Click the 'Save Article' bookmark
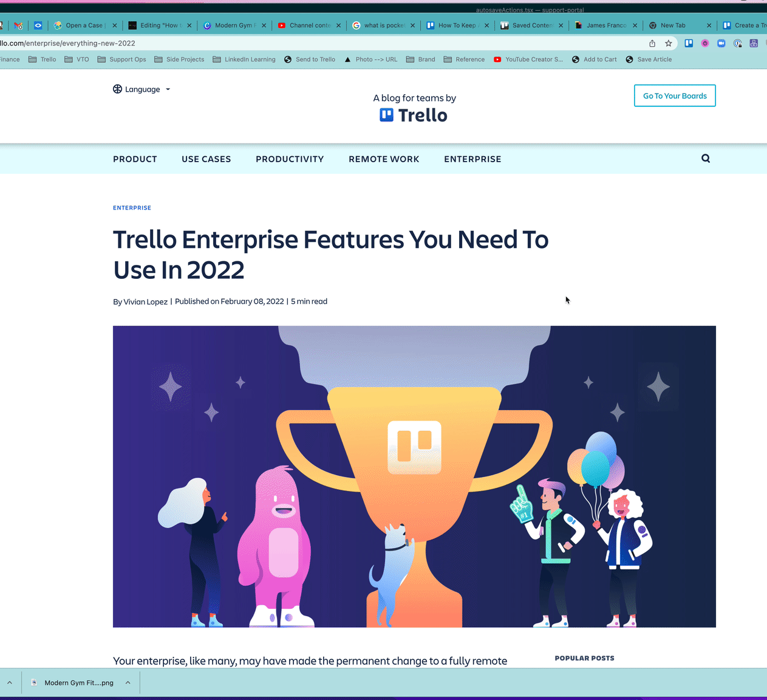Viewport: 767px width, 700px height. (649, 60)
